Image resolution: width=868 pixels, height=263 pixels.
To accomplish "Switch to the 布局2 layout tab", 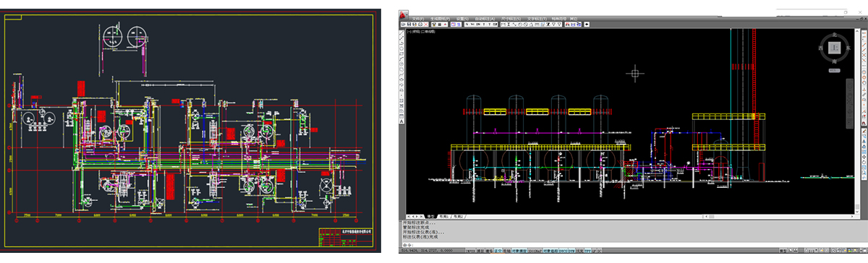I will 458,217.
